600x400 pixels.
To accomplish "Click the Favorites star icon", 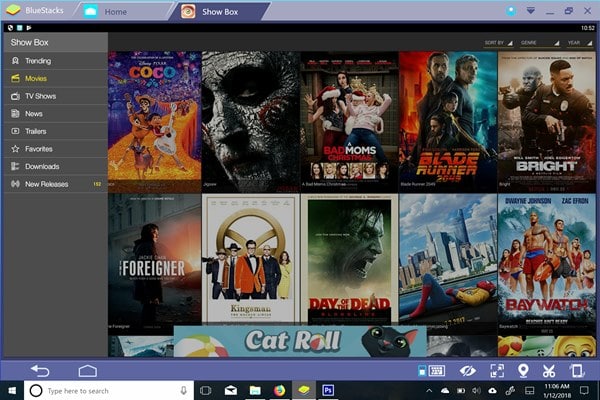I will [15, 149].
